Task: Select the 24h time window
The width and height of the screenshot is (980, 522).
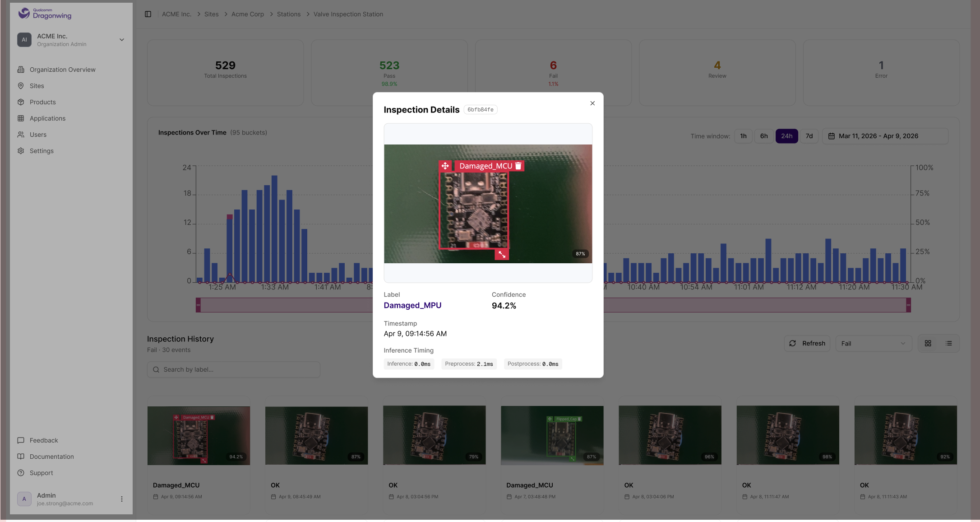Action: point(786,136)
